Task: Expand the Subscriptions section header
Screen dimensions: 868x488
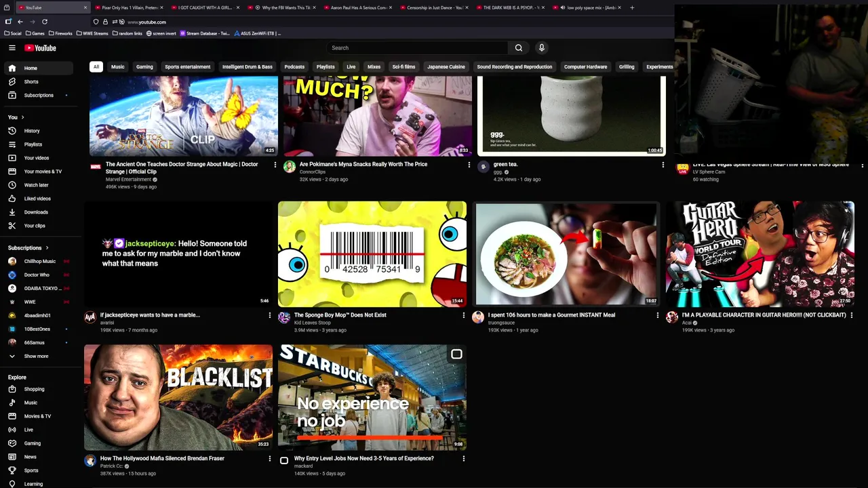Action: tap(28, 248)
